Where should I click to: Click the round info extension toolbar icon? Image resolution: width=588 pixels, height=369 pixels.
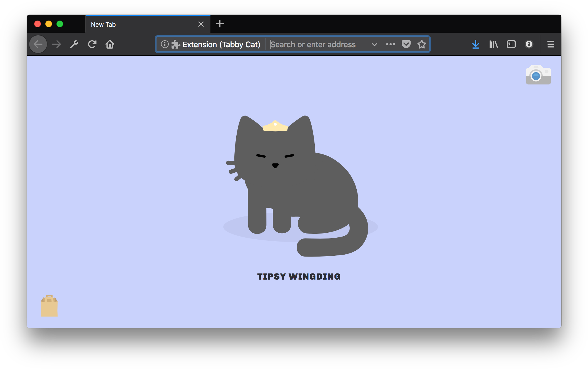click(x=529, y=44)
